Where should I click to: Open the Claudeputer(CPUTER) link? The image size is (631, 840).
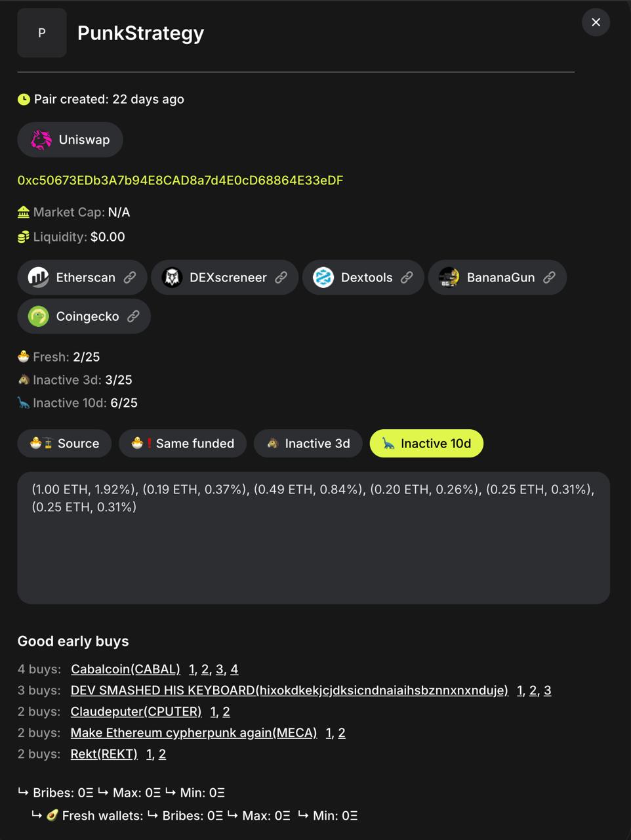136,712
